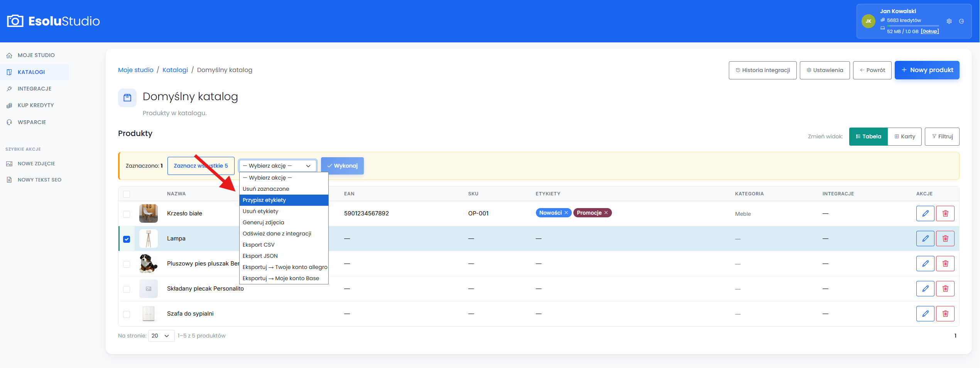Choose Eksport JSON option
980x368 pixels.
click(284, 256)
